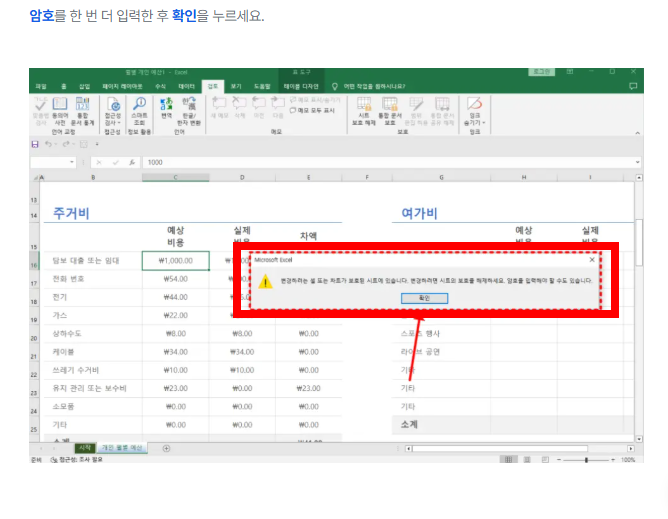Image resolution: width=668 pixels, height=519 pixels.
Task: Click Allow Edit Ranges icon
Action: 416,104
